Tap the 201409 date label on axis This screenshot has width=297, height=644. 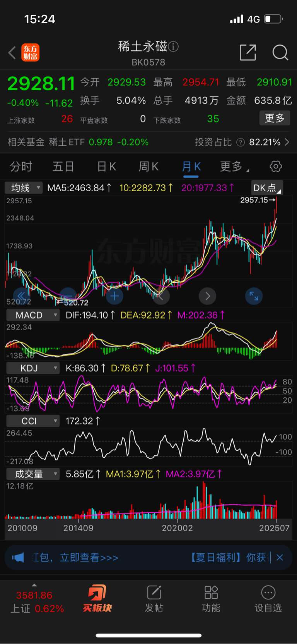point(79,528)
